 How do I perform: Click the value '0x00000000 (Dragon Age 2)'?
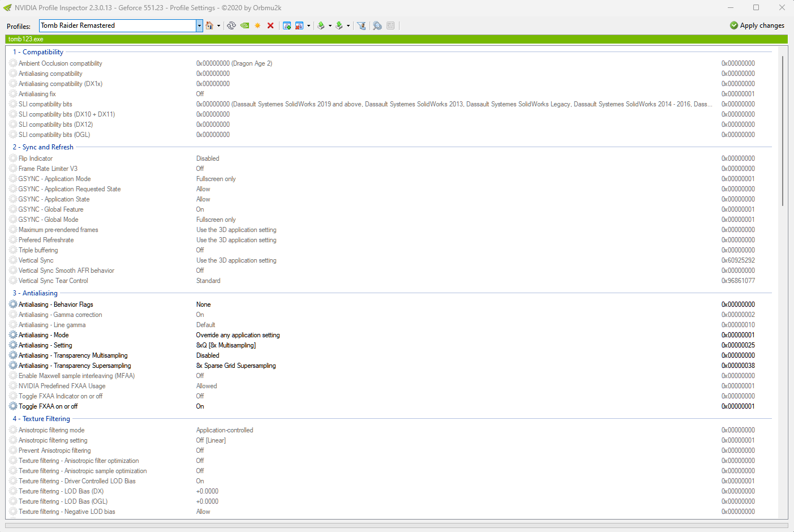[234, 63]
